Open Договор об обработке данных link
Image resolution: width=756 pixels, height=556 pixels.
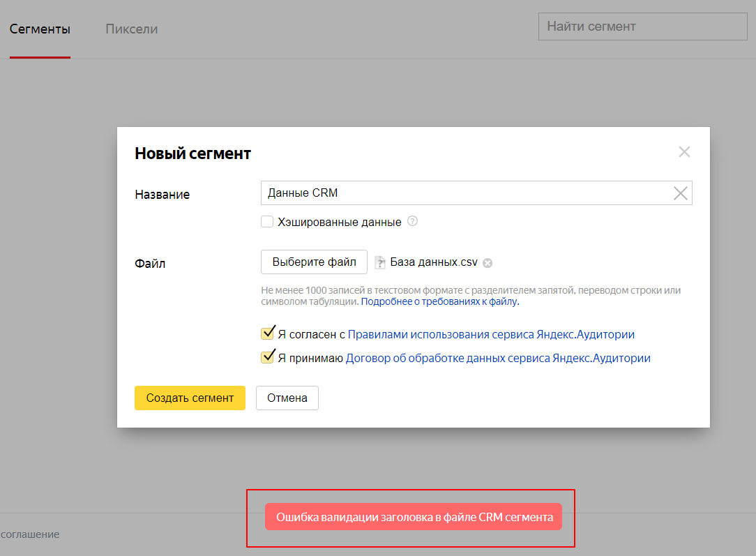click(x=498, y=358)
